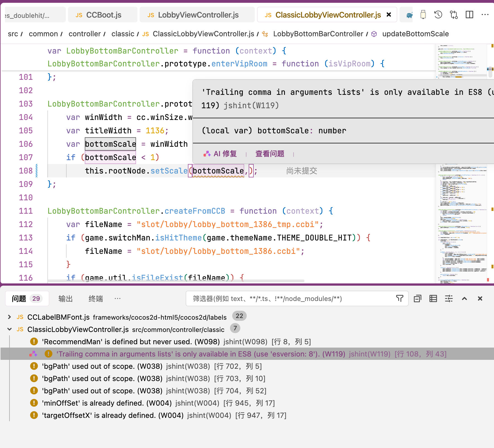Expand CCLabelBMFont.js problems group
494x448 pixels.
pos(9,317)
